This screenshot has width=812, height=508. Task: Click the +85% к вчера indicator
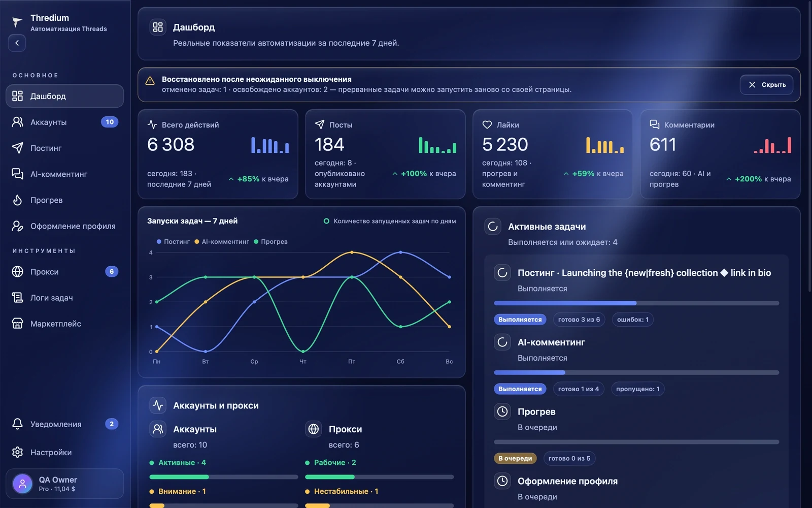(258, 179)
